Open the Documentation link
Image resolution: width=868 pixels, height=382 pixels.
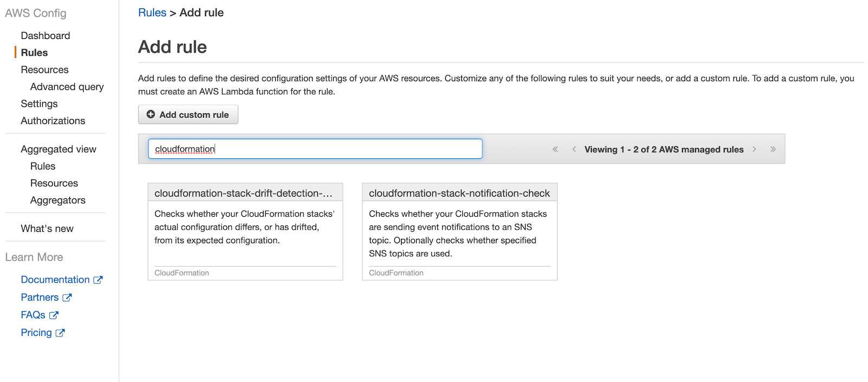coord(55,280)
